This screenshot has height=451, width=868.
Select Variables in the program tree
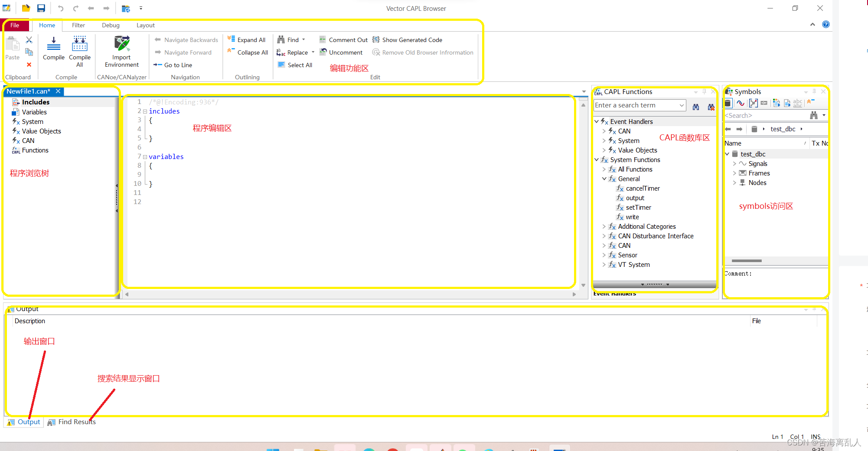(34, 112)
